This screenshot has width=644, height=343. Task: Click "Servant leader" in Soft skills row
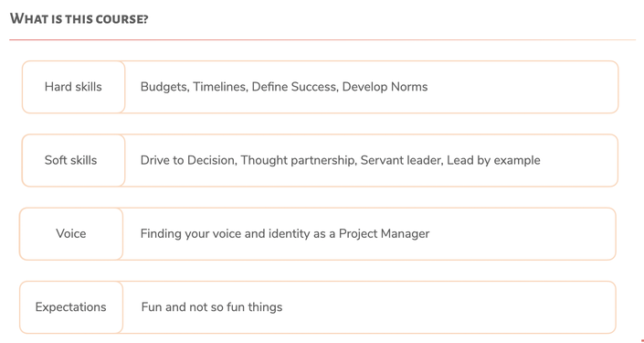pos(401,160)
